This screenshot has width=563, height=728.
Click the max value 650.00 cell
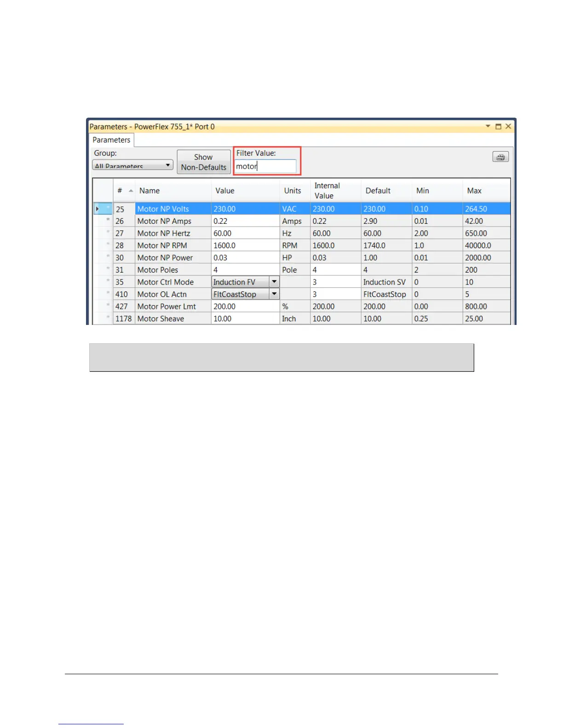click(487, 233)
